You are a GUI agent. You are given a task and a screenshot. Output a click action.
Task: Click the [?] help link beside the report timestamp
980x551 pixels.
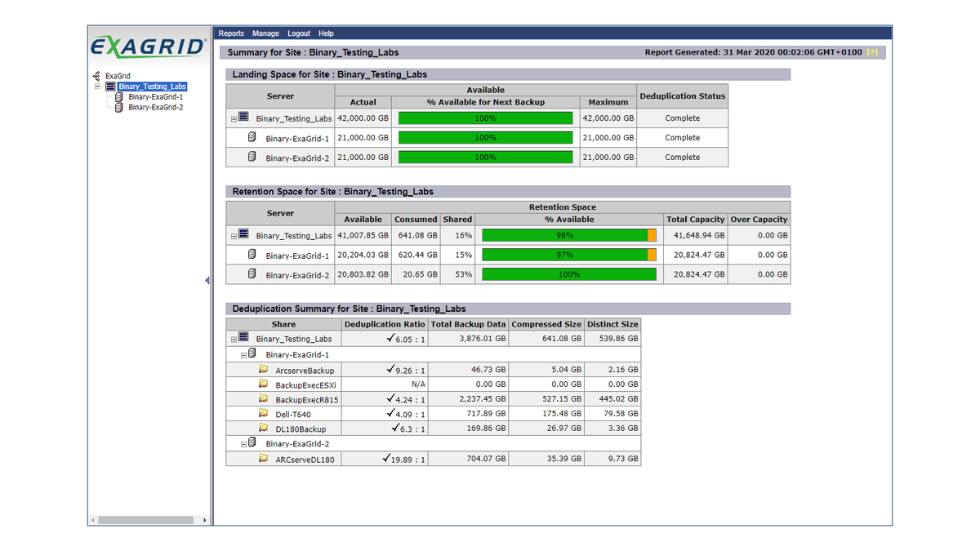click(x=873, y=51)
